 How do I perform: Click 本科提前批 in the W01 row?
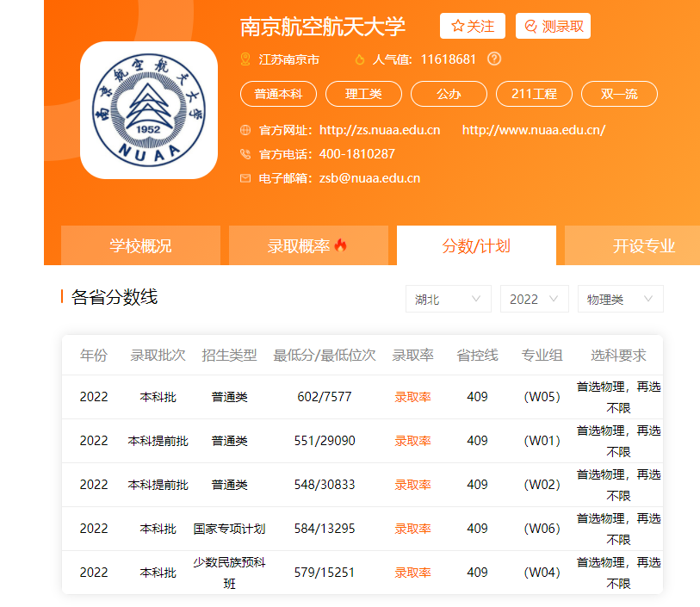click(x=158, y=441)
